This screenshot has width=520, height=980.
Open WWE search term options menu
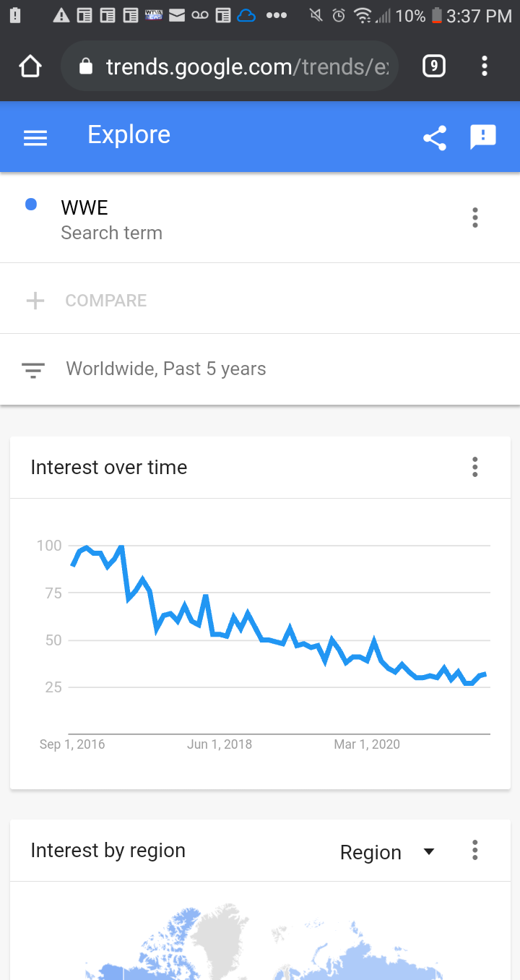(x=474, y=218)
